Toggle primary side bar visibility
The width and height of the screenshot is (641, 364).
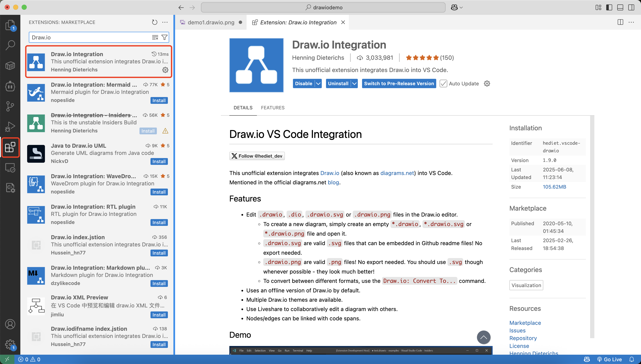[x=609, y=7]
